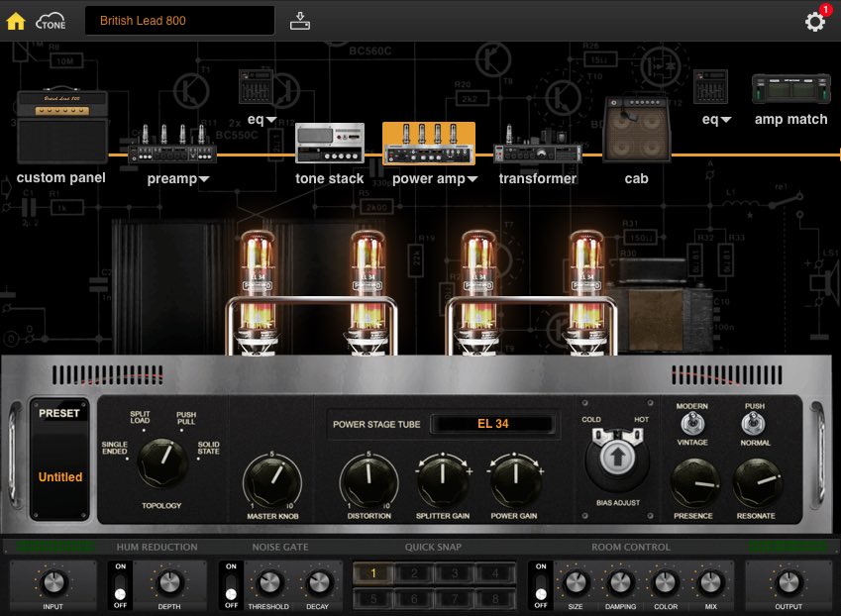Select the custom panel amp icon
The image size is (841, 616).
pyautogui.click(x=62, y=127)
